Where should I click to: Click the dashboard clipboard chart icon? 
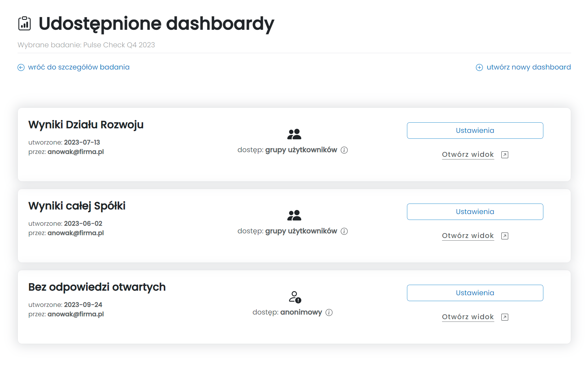tap(25, 23)
